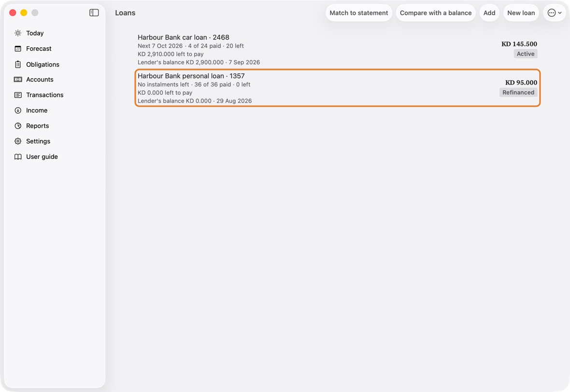This screenshot has height=392, width=570.
Task: Select the Harbour Bank car loan · 2468 row
Action: pos(337,50)
